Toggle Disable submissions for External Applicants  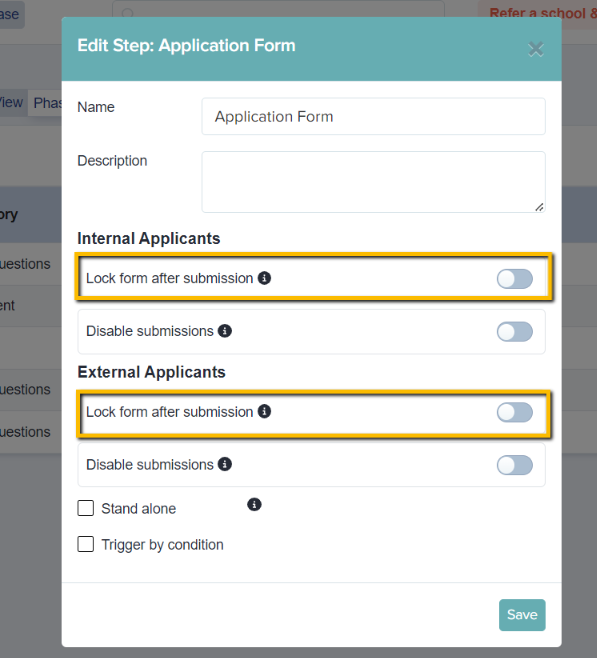point(515,465)
